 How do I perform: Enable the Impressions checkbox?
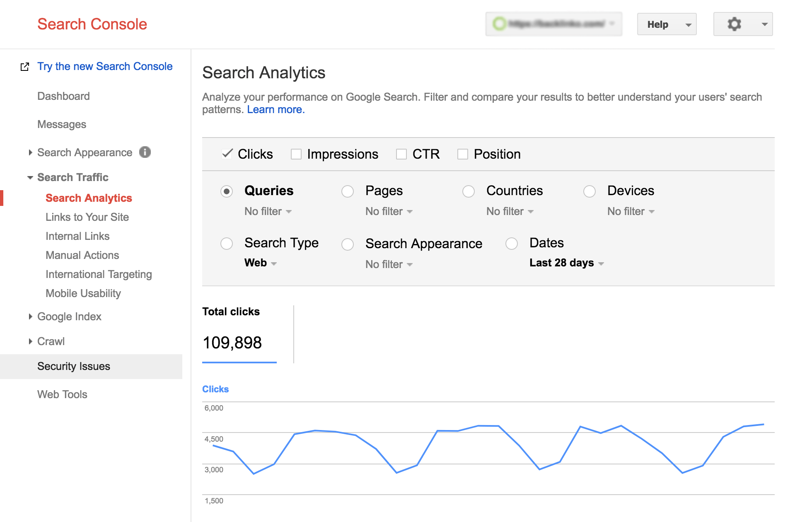(x=296, y=154)
